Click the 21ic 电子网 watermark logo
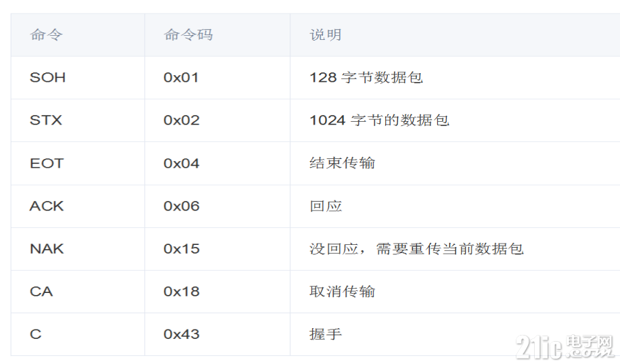Screen dimensions: 620x364 [x=565, y=346]
